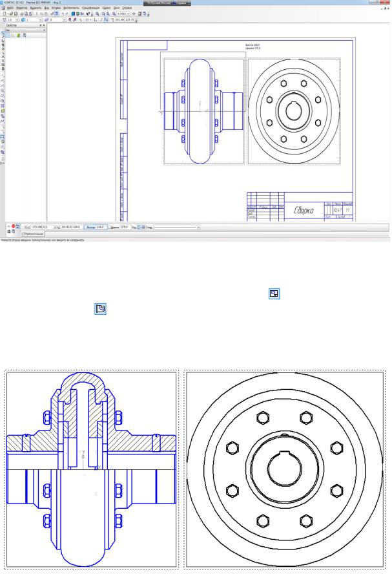Click the Zoom In magnifier icon

[98, 14]
